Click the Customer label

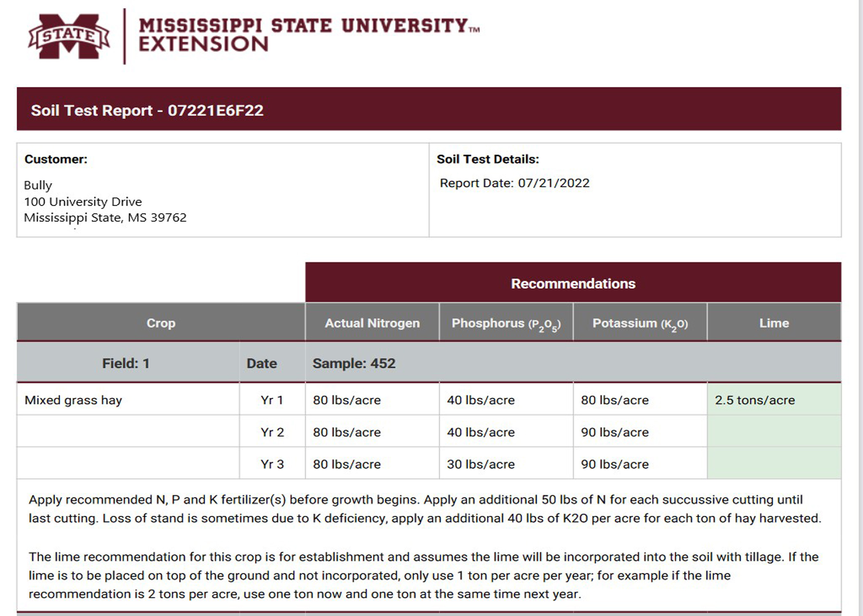(x=56, y=159)
